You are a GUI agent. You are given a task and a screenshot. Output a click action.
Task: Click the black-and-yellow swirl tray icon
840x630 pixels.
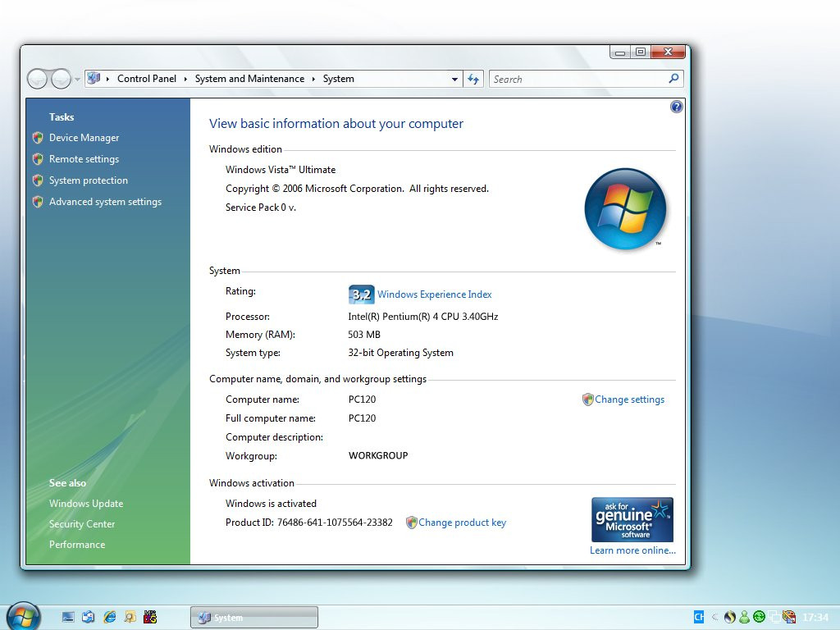729,617
